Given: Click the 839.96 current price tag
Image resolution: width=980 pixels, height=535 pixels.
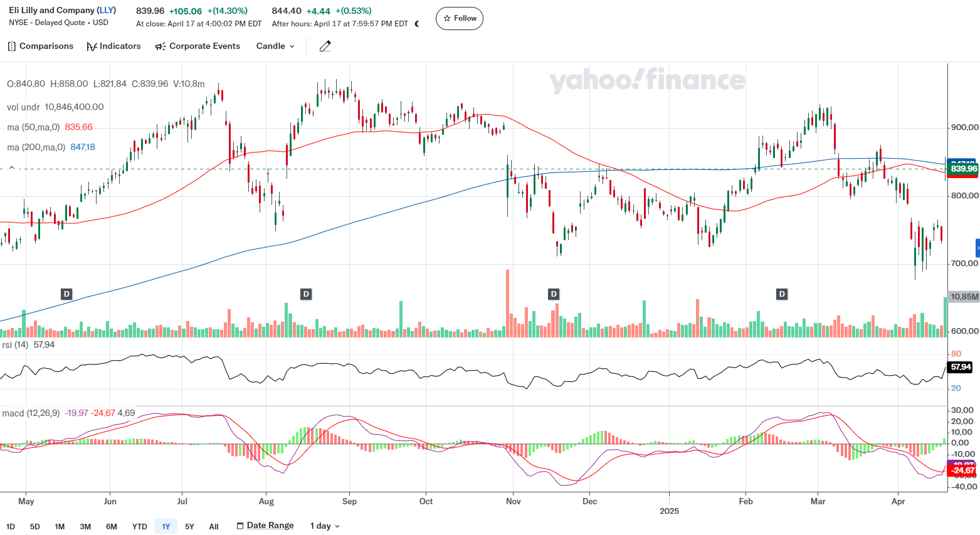Looking at the screenshot, I should point(964,169).
